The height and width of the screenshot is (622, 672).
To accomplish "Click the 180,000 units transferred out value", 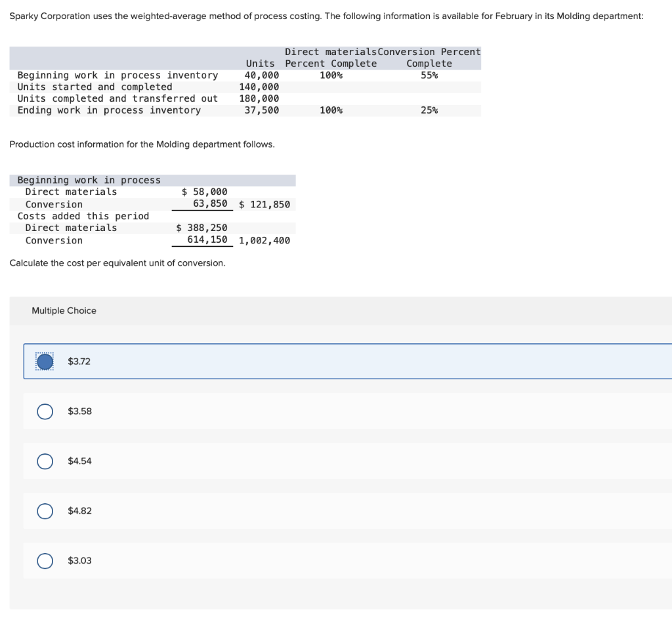I will pos(259,98).
